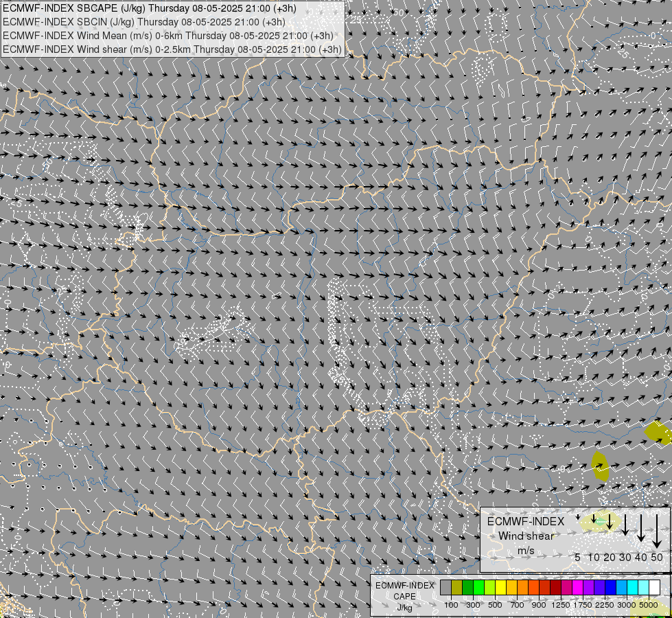Viewport: 672px width, 618px height.
Task: Pick the crimson pink CAPE swatch
Action: pyautogui.click(x=566, y=587)
